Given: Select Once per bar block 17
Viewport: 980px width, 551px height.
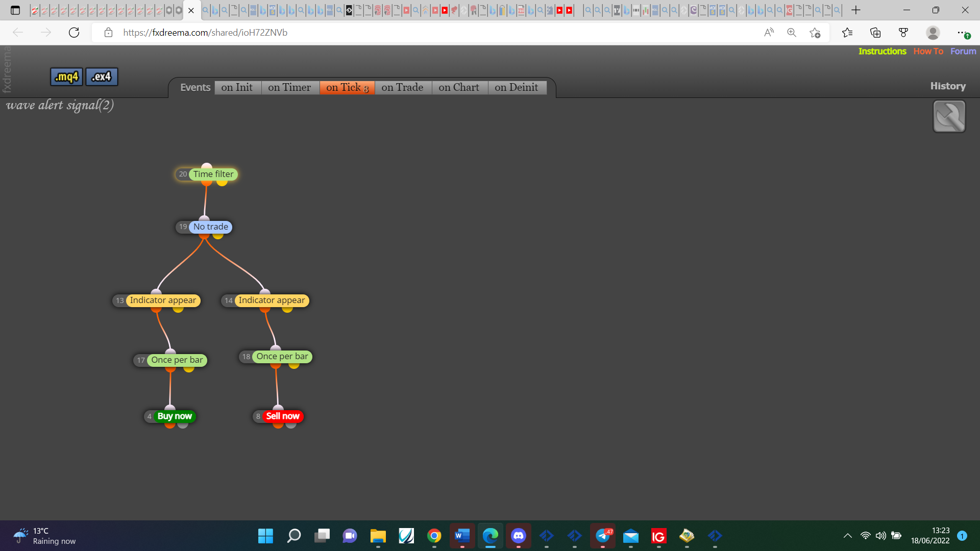Looking at the screenshot, I should click(x=170, y=360).
